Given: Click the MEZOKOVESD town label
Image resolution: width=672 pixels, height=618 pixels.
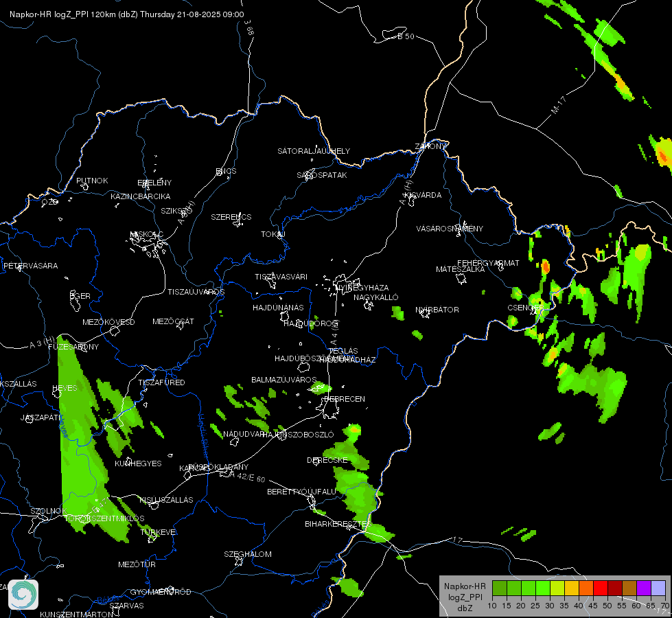Looking at the screenshot, I should pos(108,322).
